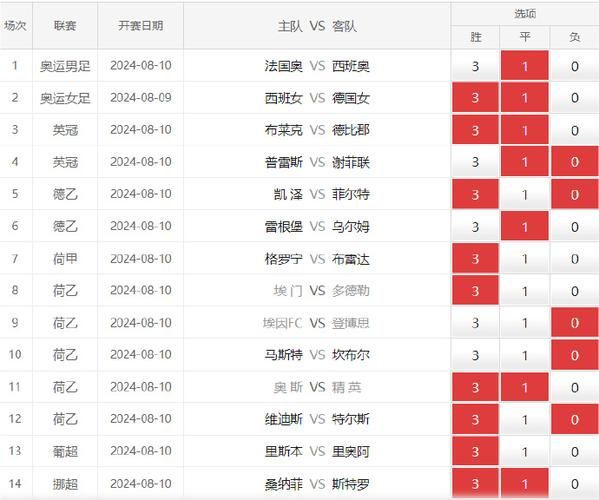
Task: Deselect win (3) for 埃门 VS 多德勒
Action: [475, 291]
